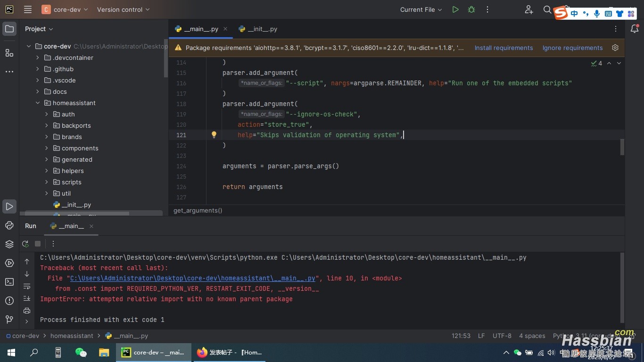Image resolution: width=644 pixels, height=362 pixels.
Task: Toggle soft-wrap in Run console
Action: click(27, 286)
